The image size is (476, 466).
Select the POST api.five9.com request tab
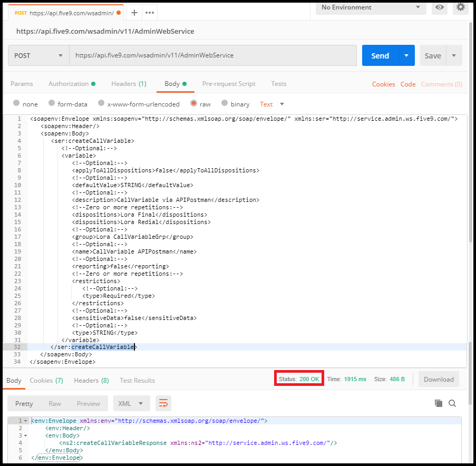tap(65, 13)
